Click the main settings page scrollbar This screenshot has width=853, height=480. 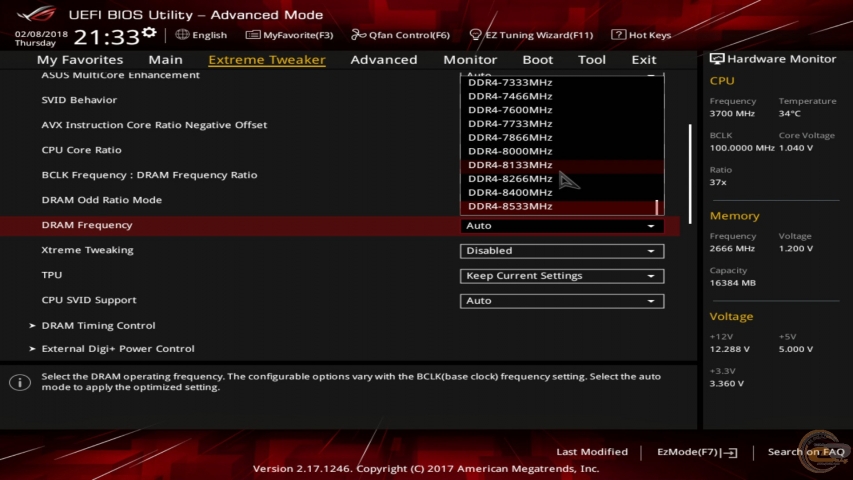[x=690, y=174]
